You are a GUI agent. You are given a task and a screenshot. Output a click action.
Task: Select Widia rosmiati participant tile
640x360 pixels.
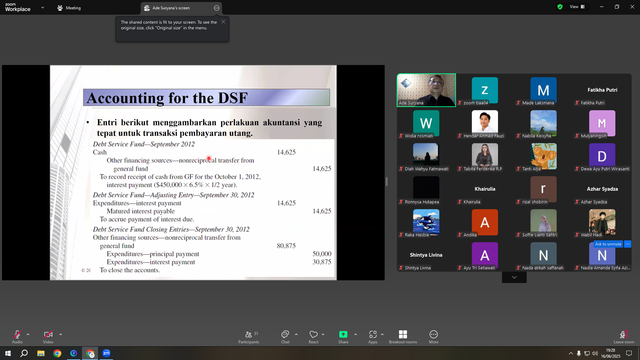(426, 123)
